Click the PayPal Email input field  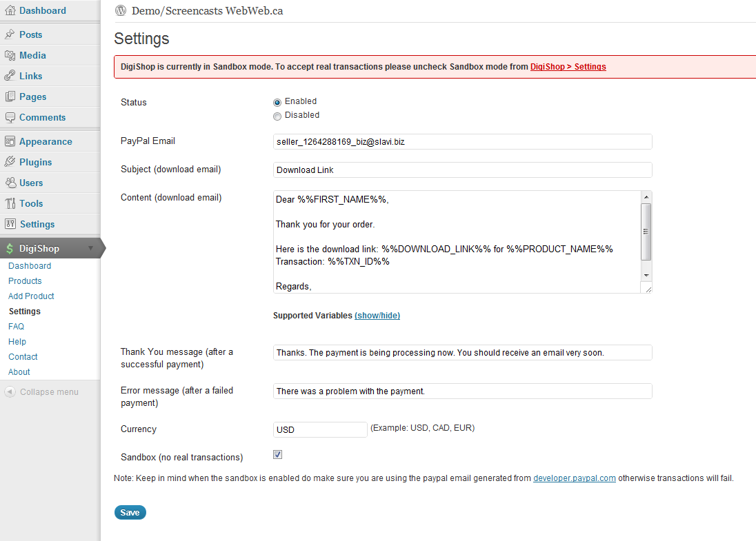click(462, 142)
